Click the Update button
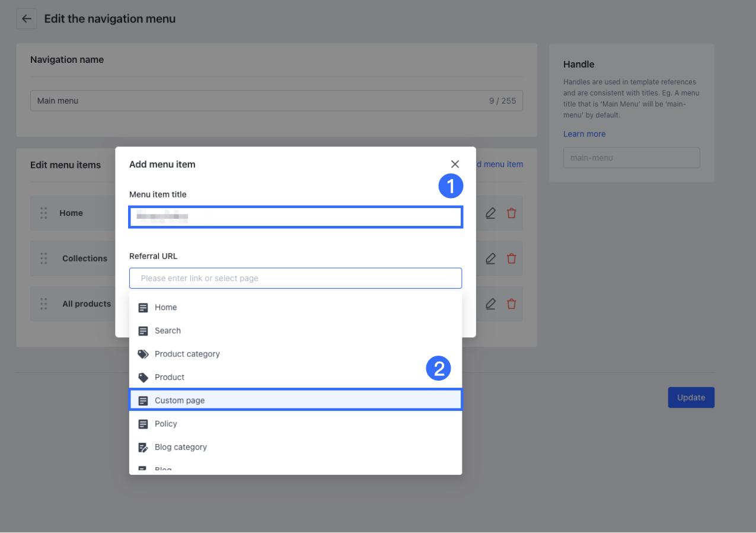The width and height of the screenshot is (756, 533). pos(691,398)
